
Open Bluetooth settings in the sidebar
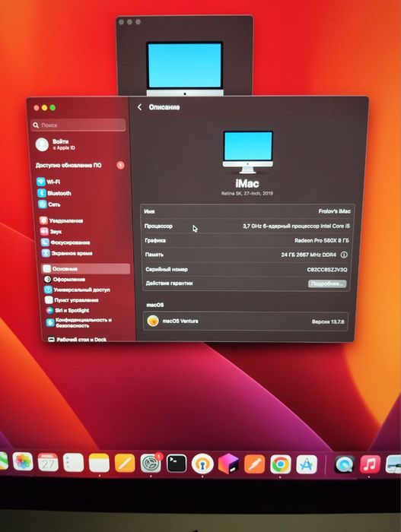54,193
